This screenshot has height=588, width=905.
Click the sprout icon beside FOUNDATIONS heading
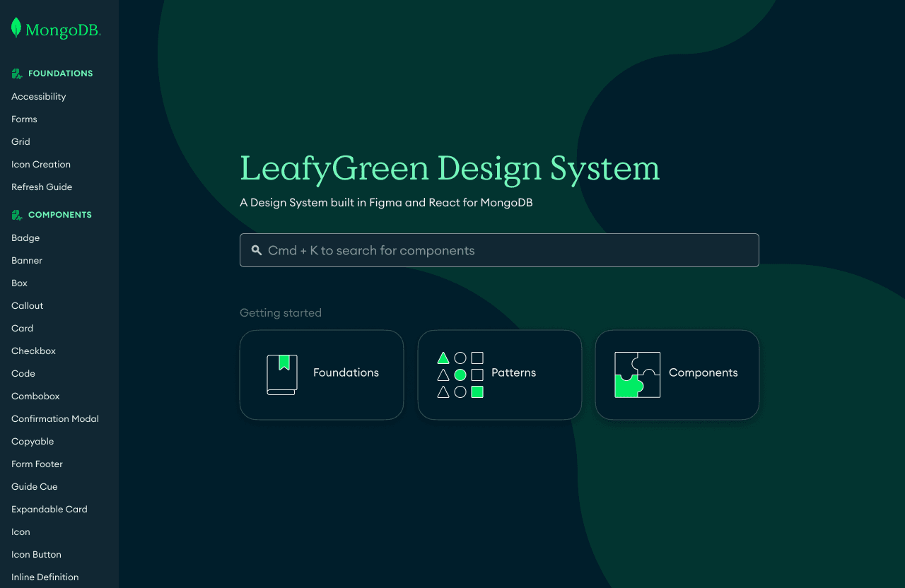coord(16,73)
